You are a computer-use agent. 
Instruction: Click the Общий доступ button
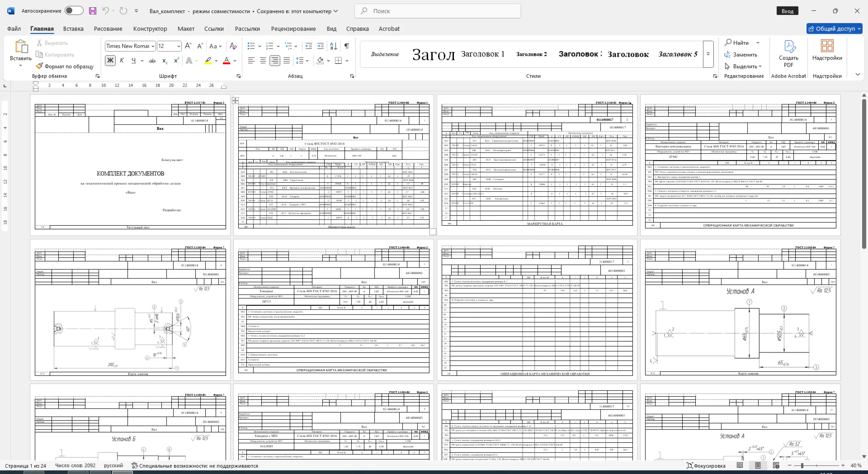835,28
